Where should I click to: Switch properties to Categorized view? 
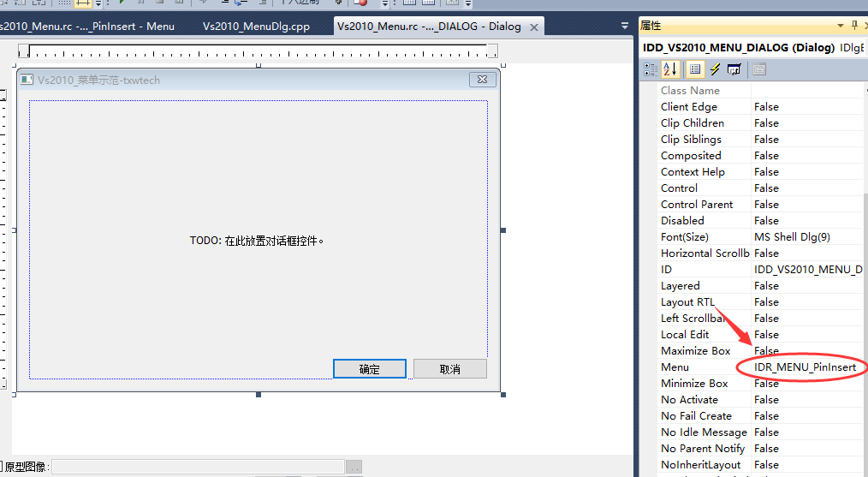point(650,69)
